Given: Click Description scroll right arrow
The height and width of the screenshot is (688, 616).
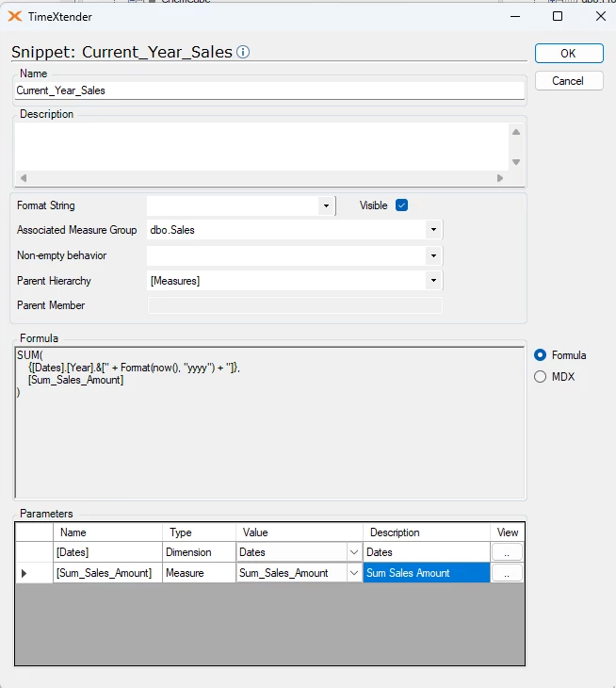Looking at the screenshot, I should 500,178.
